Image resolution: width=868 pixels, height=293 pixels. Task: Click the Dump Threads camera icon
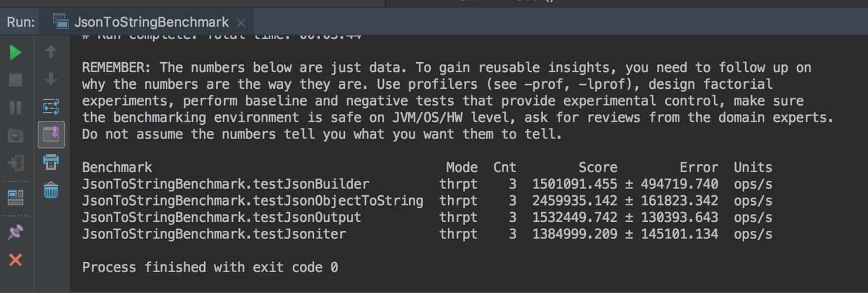16,135
